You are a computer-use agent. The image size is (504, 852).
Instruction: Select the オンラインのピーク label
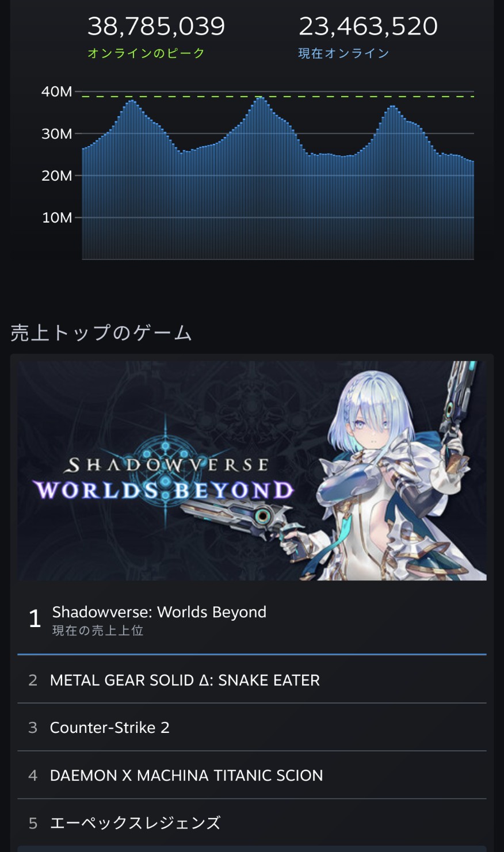146,53
